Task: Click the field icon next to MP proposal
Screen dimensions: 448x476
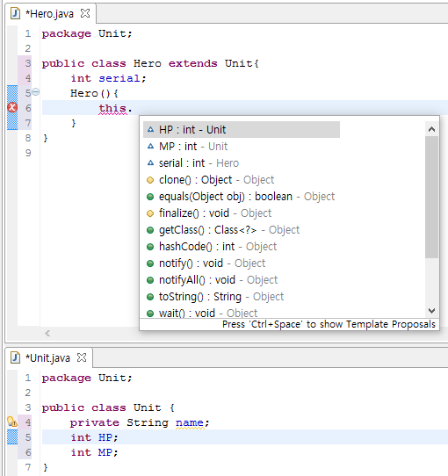Action: 150,147
